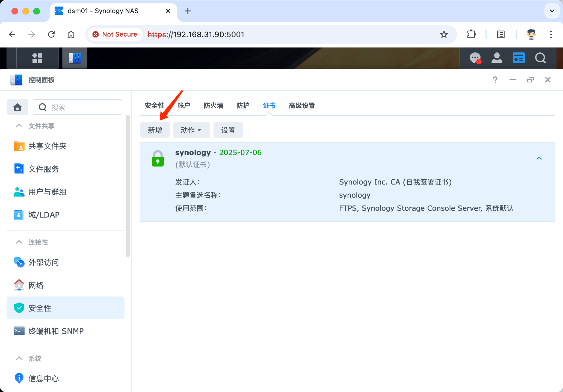Open the widgets panel icon
This screenshot has height=392, width=563.
pyautogui.click(x=518, y=58)
